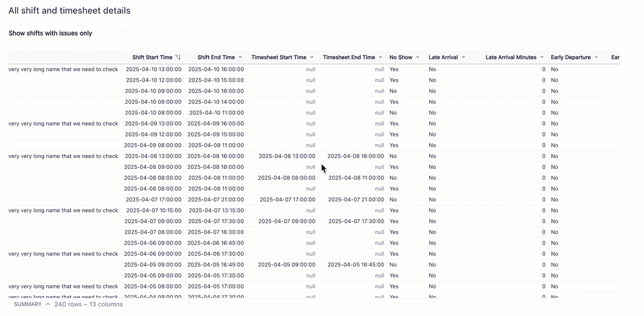Click the Shift Start Time column header

[153, 57]
